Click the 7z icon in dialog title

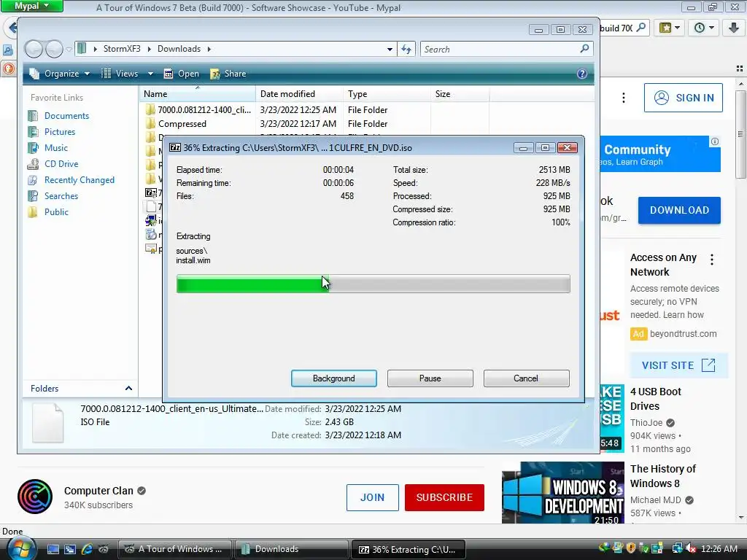click(x=175, y=147)
